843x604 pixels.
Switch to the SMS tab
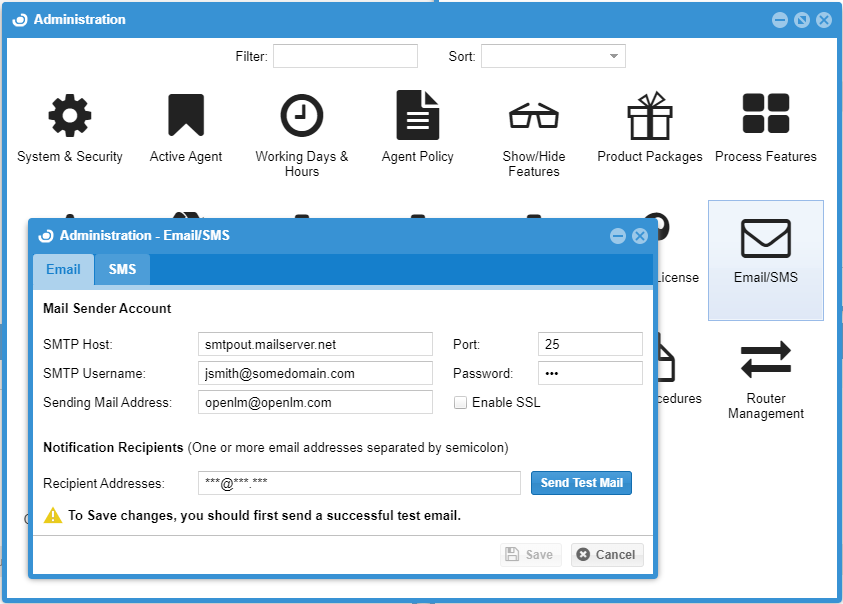click(122, 270)
